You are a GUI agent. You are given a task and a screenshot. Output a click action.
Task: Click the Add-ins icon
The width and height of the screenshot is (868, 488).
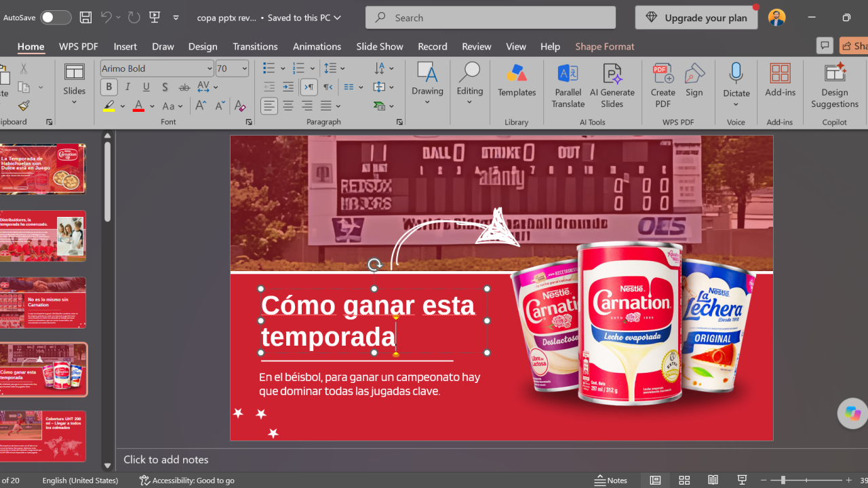pyautogui.click(x=780, y=81)
